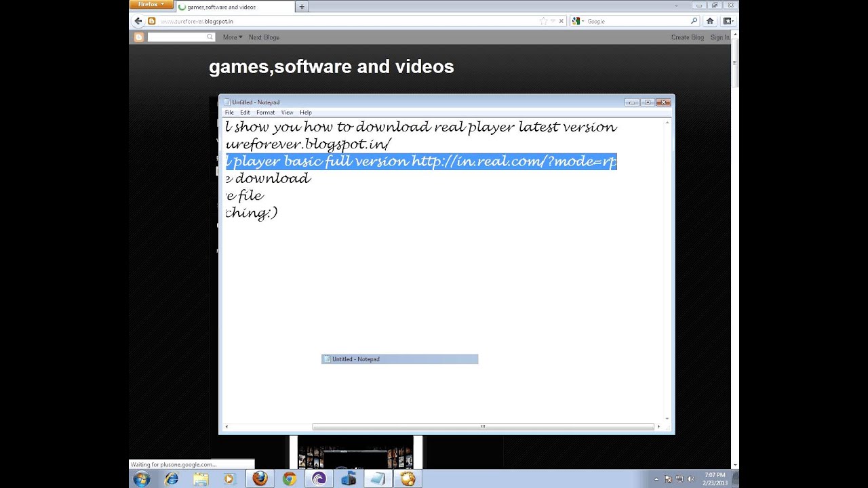Click the Notepad vertical scrollbar up arrow

(667, 123)
